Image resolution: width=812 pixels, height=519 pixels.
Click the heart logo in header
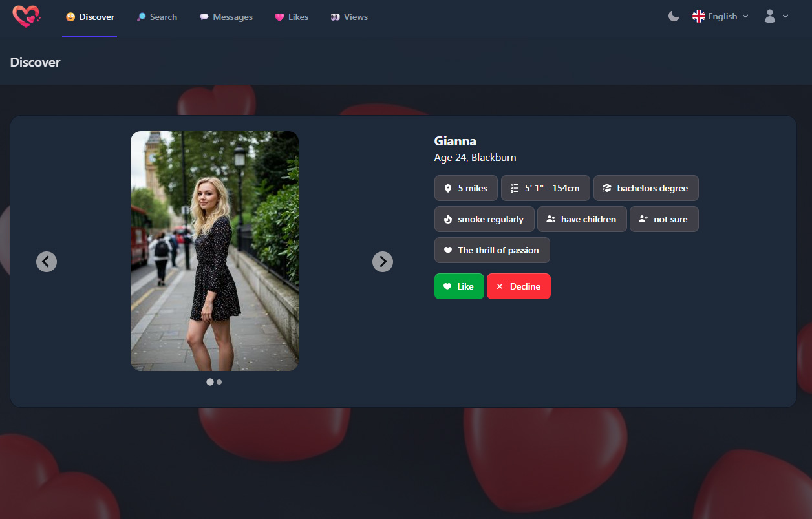pos(26,17)
